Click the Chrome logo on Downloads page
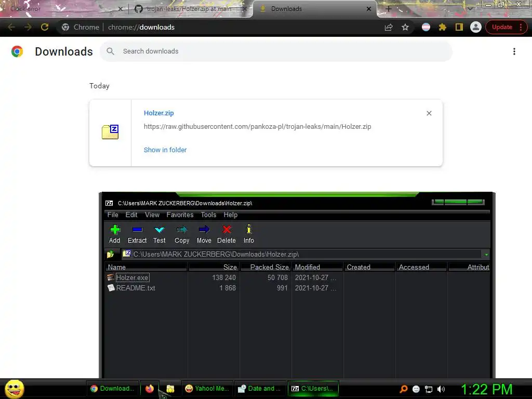The image size is (532, 399). [17, 51]
